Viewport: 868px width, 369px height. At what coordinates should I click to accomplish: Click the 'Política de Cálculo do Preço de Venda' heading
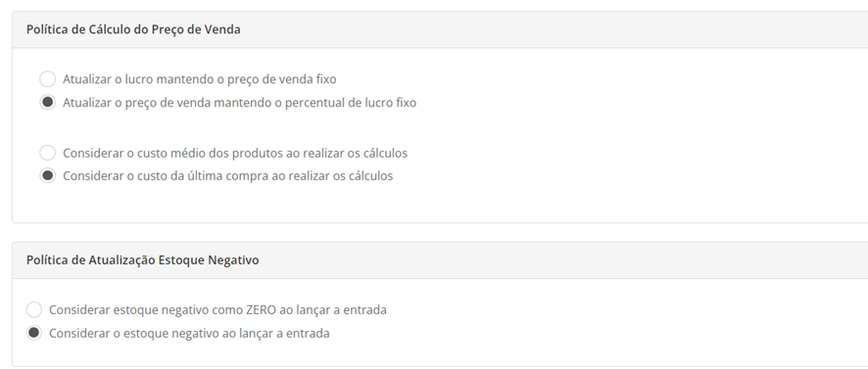point(133,29)
